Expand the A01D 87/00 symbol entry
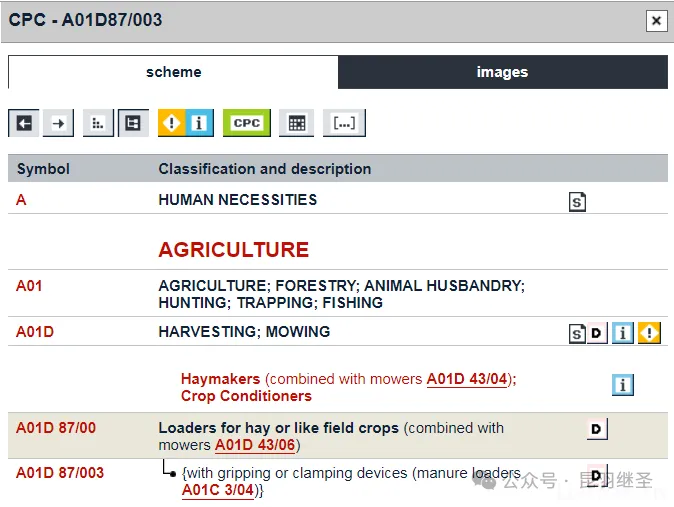Screen dimensions: 674x507 56,428
